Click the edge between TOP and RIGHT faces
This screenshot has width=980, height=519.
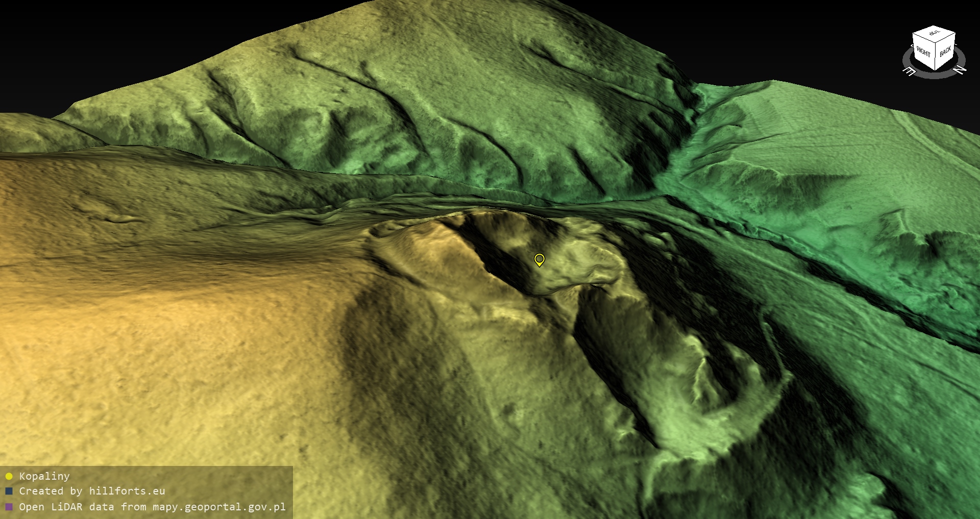pos(923,38)
